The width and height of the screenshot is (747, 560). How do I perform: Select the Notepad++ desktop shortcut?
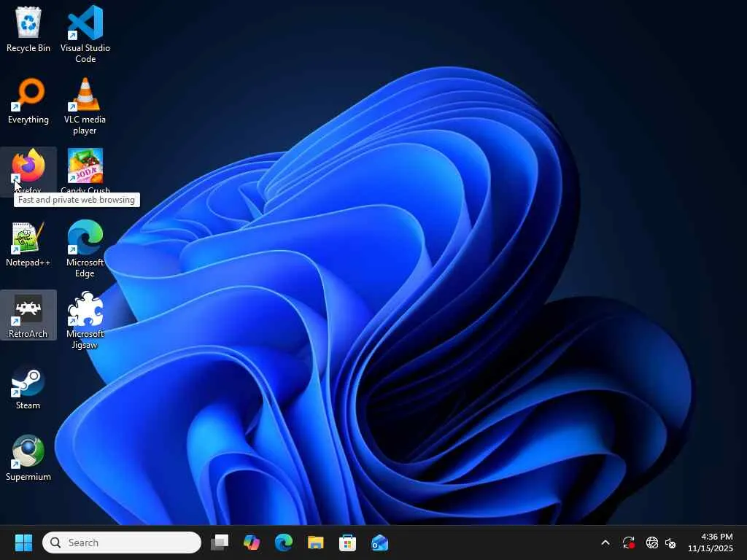[28, 244]
